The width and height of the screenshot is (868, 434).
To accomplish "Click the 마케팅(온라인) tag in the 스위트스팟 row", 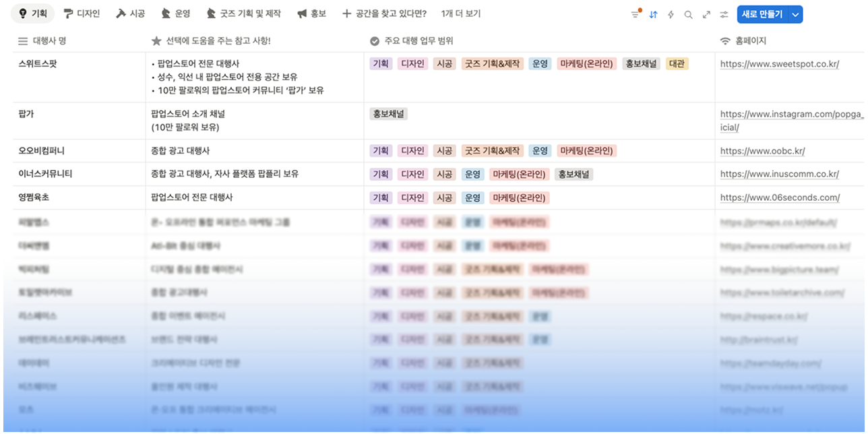I will [x=586, y=64].
